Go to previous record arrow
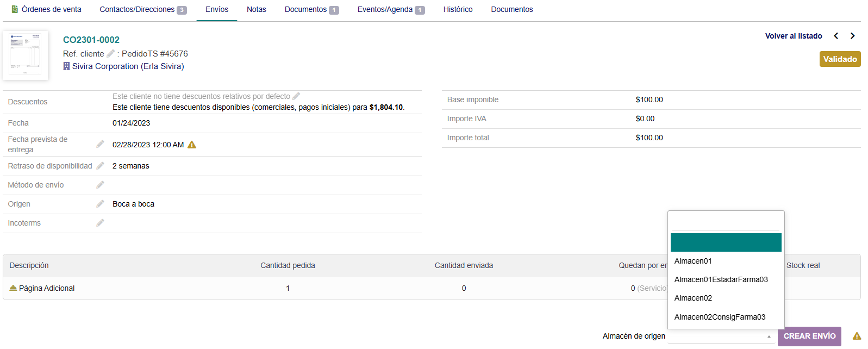 pos(836,36)
